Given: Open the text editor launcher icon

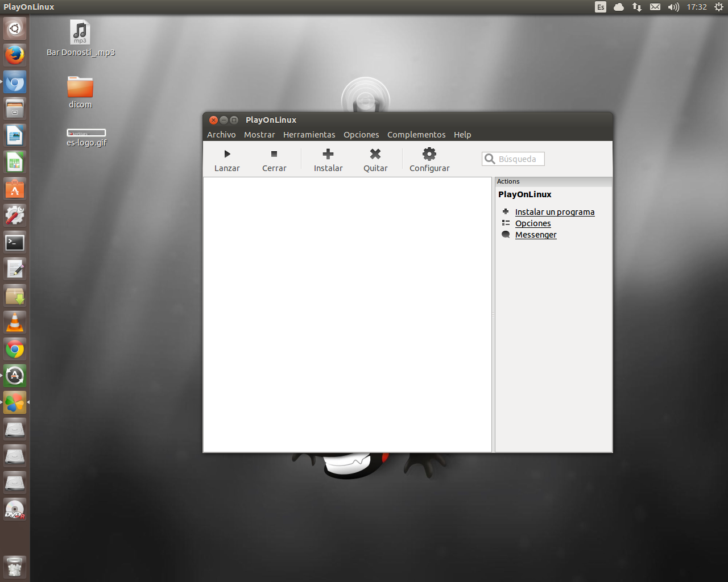Looking at the screenshot, I should pyautogui.click(x=15, y=269).
